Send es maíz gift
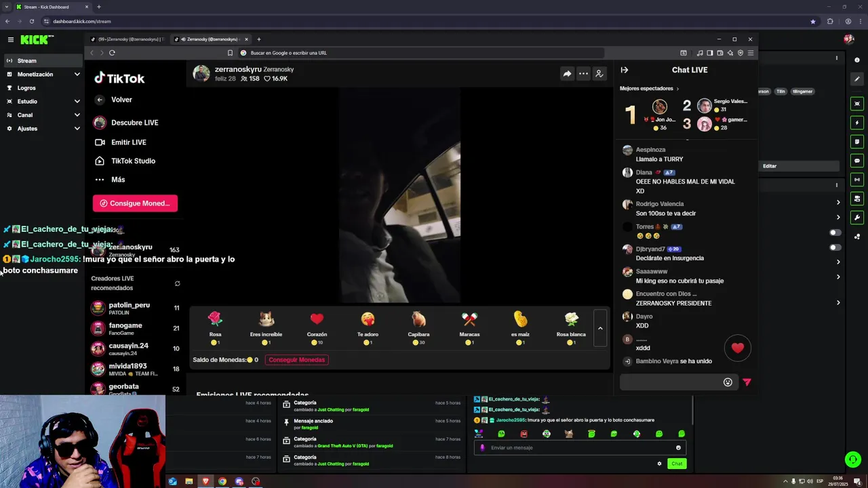The height and width of the screenshot is (488, 868). (520, 328)
